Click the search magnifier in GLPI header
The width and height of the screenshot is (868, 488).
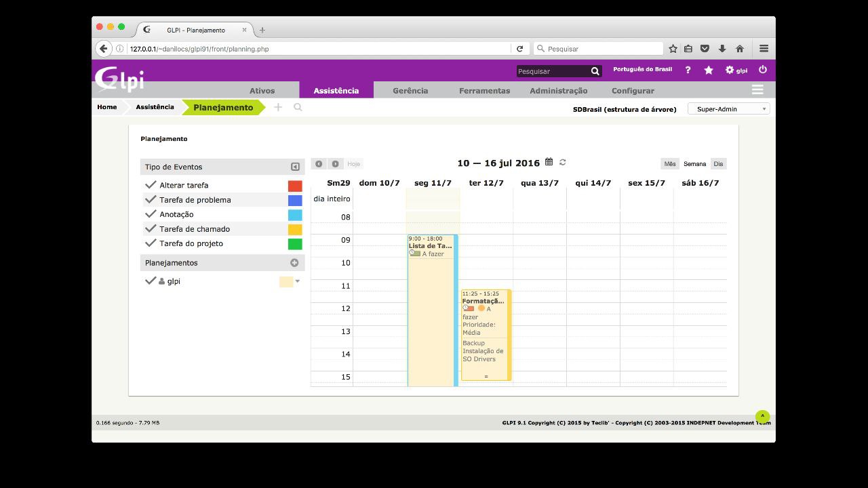[595, 71]
